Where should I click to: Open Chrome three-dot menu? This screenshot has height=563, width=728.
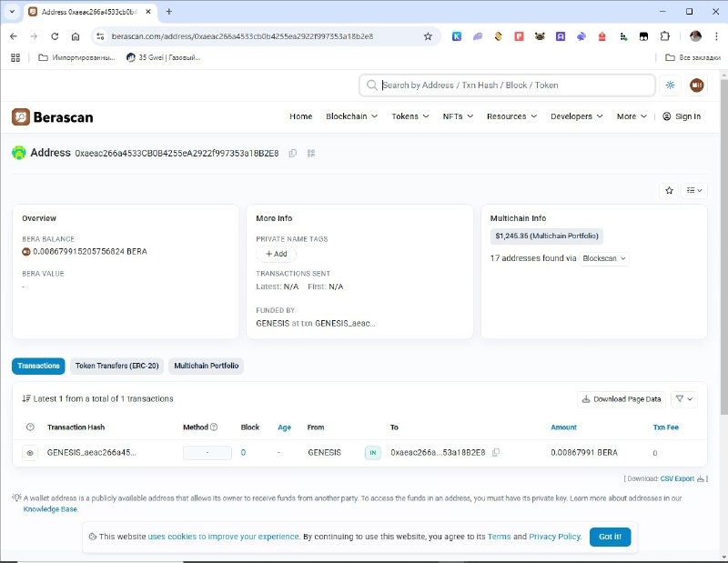(x=716, y=36)
